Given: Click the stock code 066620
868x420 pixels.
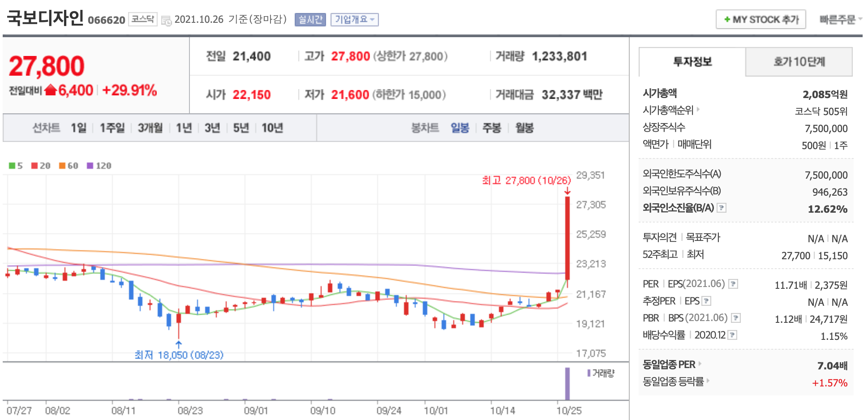Looking at the screenshot, I should click(x=107, y=20).
